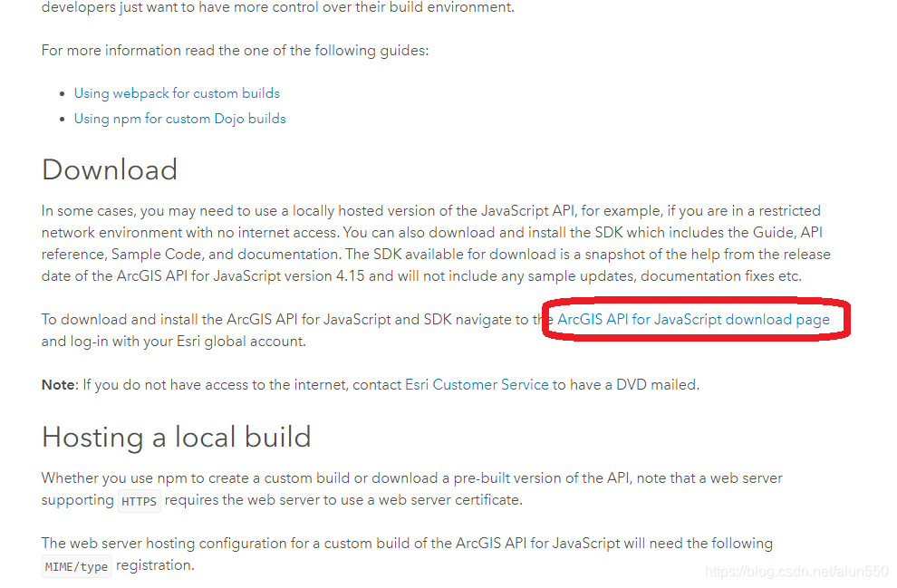This screenshot has height=588, width=897.
Task: Click the 'Hosting a local build' heading
Action: pos(176,438)
